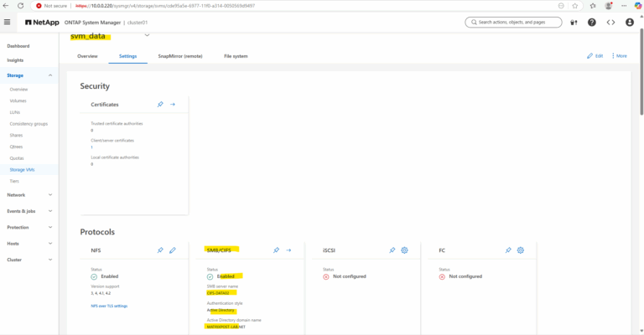Open Certificates details arrow
This screenshot has width=644, height=335.
[x=173, y=104]
